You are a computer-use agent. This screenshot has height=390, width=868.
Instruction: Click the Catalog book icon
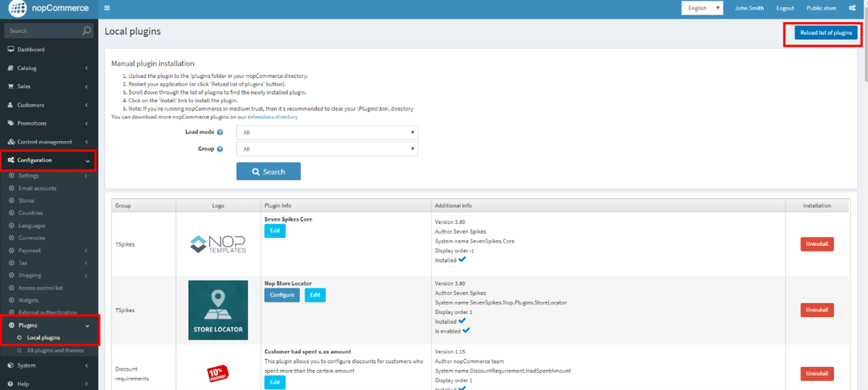coord(10,68)
